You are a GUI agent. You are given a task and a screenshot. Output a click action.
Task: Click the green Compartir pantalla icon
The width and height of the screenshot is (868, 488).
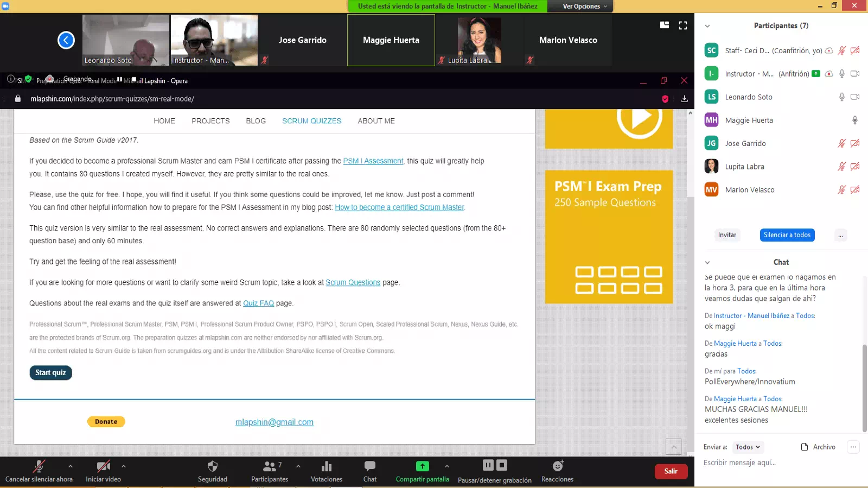click(422, 466)
